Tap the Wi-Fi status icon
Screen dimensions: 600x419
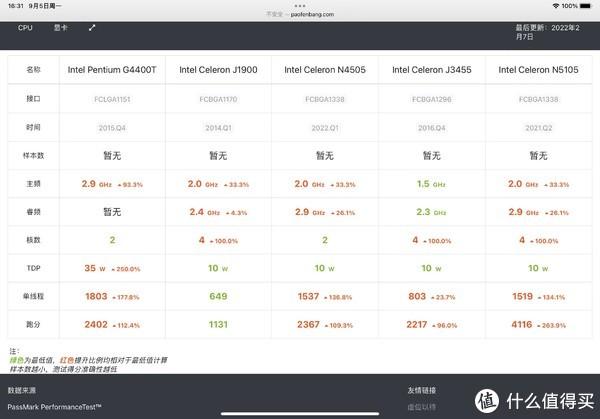tap(556, 6)
